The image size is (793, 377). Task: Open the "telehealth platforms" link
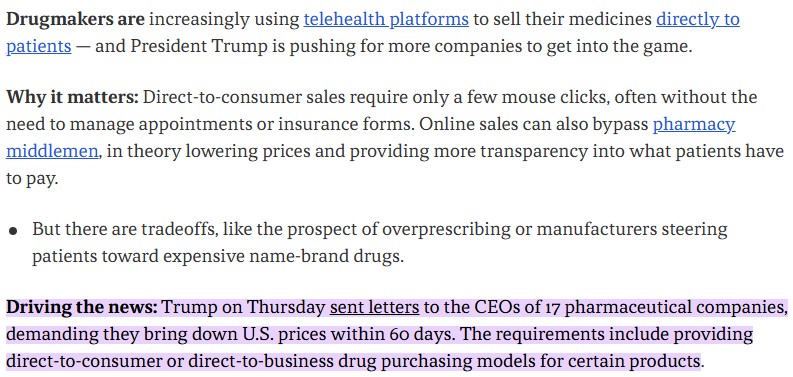(x=386, y=20)
